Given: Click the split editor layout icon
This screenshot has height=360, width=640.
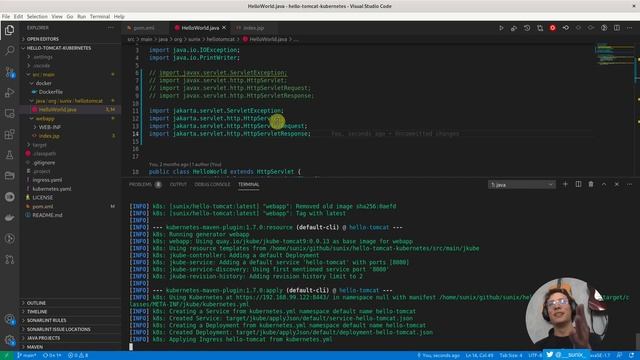Looking at the screenshot, I should click(617, 28).
